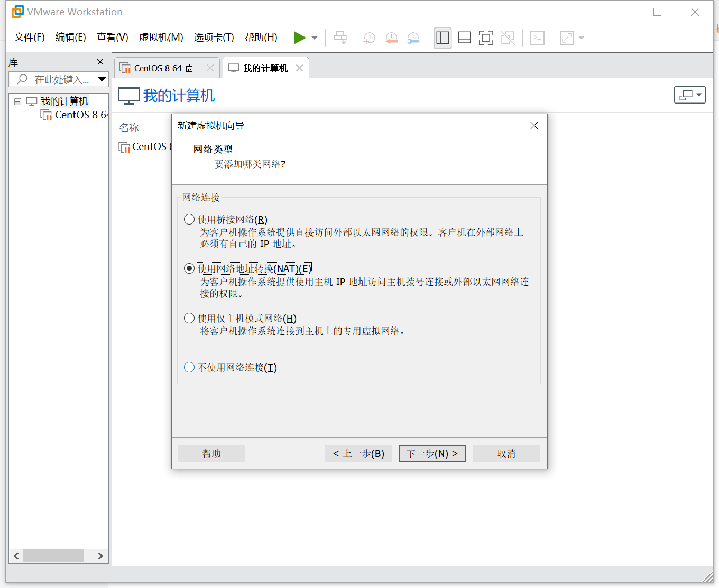Image resolution: width=719 pixels, height=588 pixels.
Task: Click the 帮助 help button in wizard
Action: click(211, 453)
